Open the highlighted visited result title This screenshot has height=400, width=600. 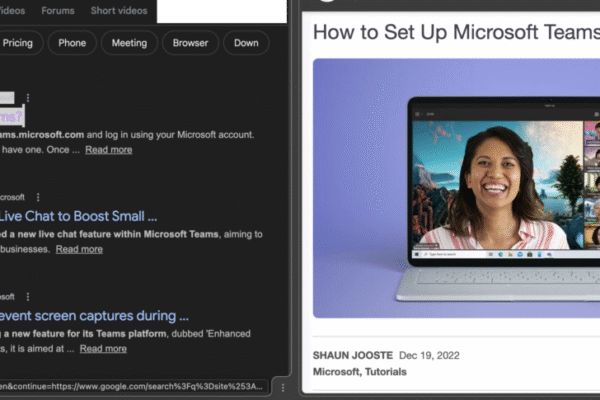pyautogui.click(x=11, y=116)
